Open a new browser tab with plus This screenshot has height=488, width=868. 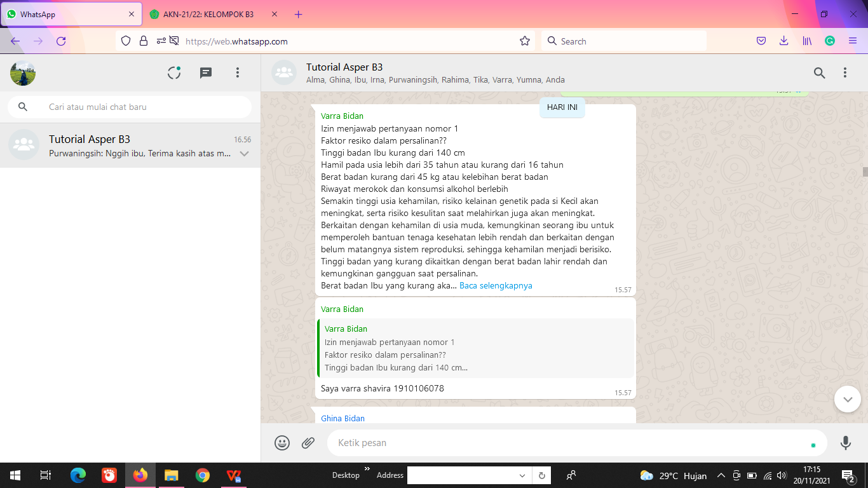click(299, 14)
